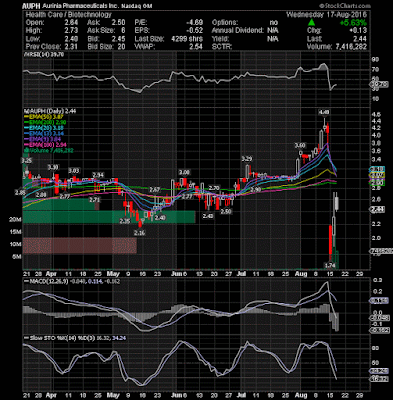The height and width of the screenshot is (400, 393).
Task: Click the green up-arrow change indicator
Action: tap(311, 22)
